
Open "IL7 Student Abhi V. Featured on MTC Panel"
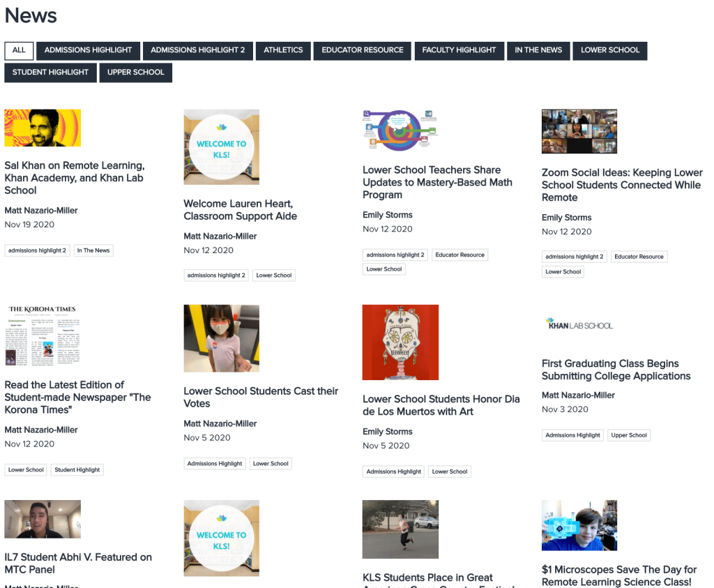(x=78, y=563)
